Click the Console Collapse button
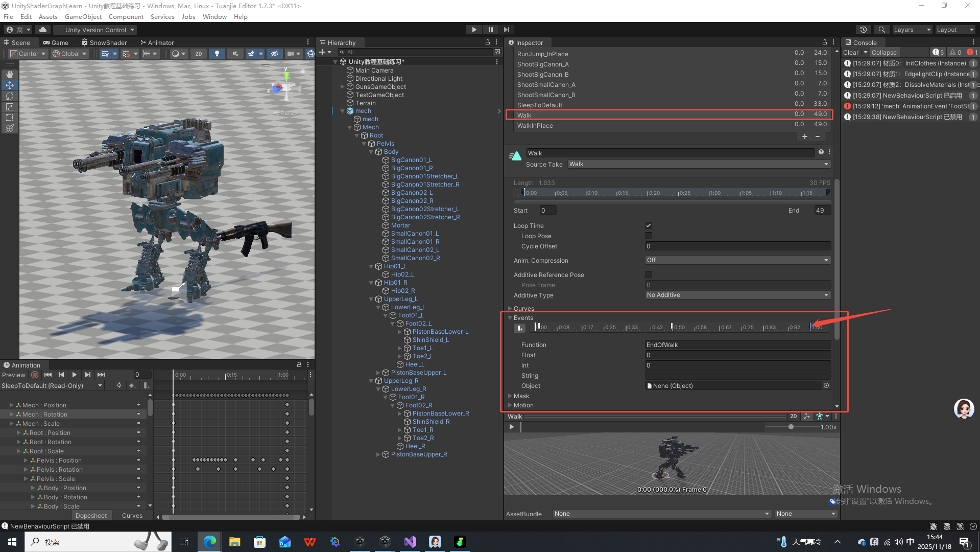The width and height of the screenshot is (980, 552). [x=884, y=53]
